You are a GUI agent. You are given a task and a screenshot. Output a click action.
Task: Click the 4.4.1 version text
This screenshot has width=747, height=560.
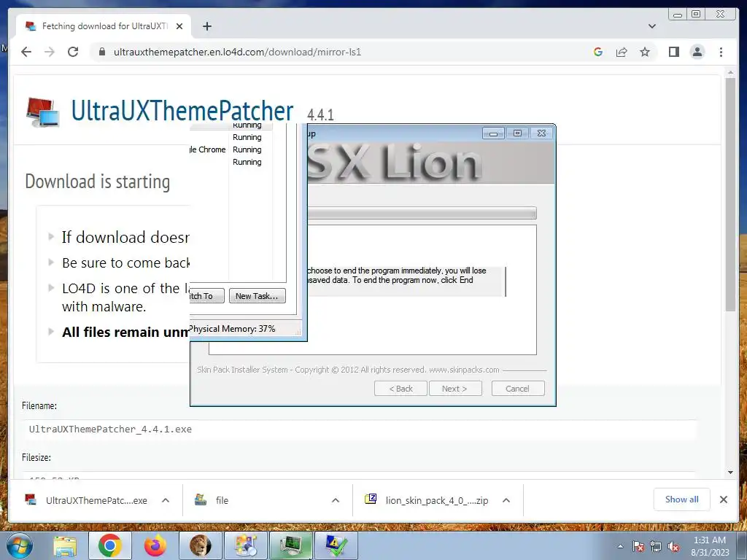pyautogui.click(x=320, y=114)
